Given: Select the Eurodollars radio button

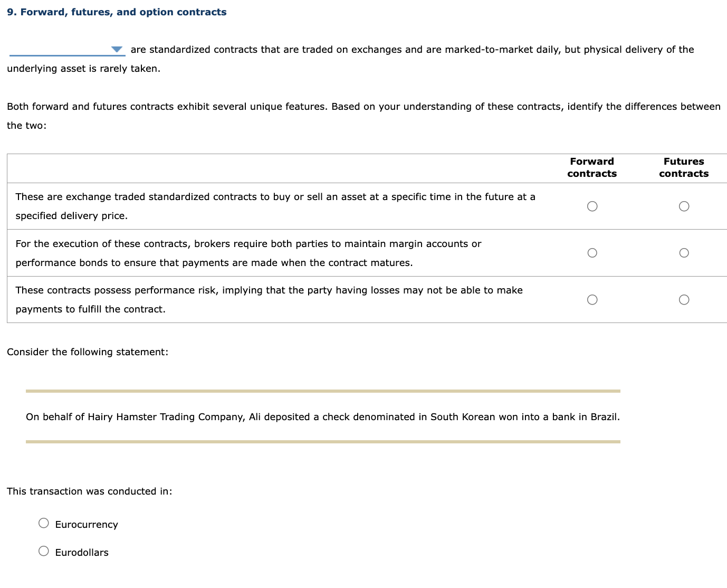Looking at the screenshot, I should tap(44, 551).
